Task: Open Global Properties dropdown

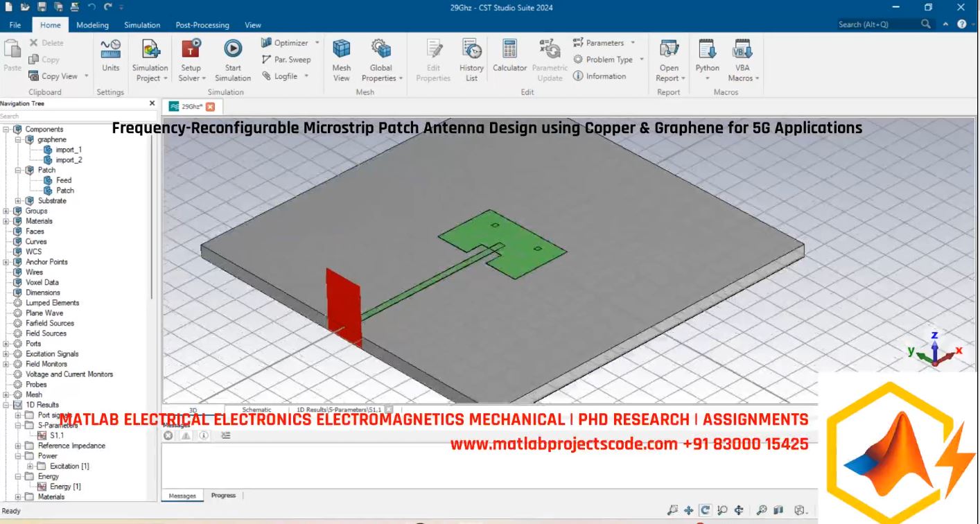Action: point(381,73)
